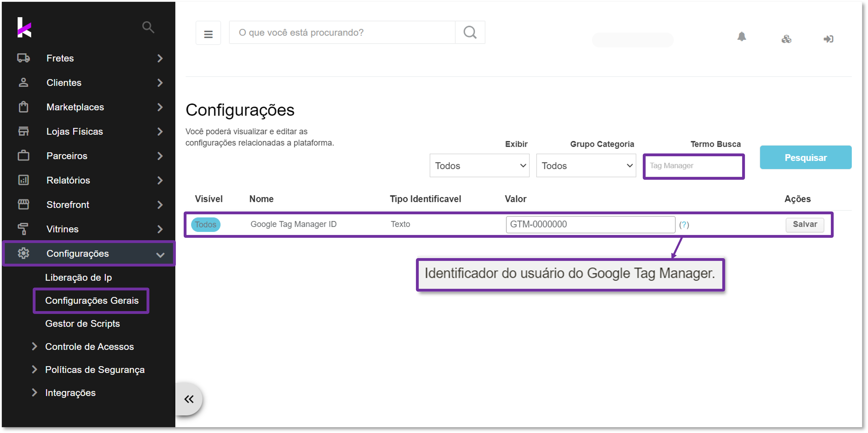The width and height of the screenshot is (868, 433).
Task: Select Relatórios in the sidebar
Action: (x=68, y=180)
